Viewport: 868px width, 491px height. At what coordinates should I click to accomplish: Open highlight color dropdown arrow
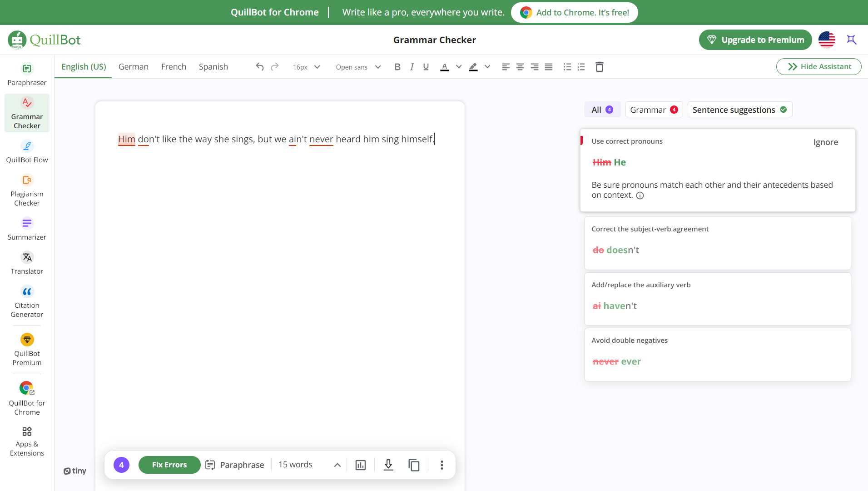click(487, 67)
